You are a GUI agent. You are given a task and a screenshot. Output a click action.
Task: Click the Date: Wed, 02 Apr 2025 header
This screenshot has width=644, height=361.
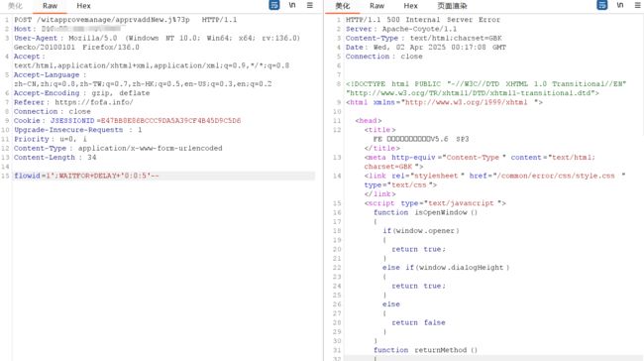425,48
